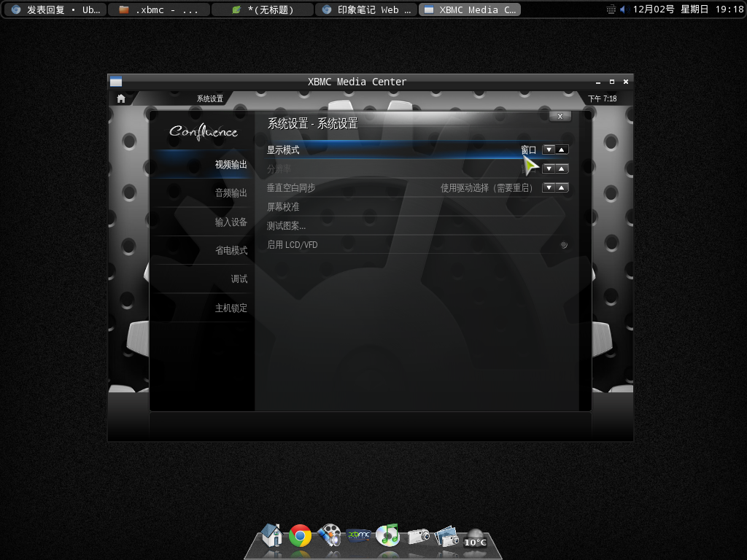Open 屏幕校准 screen calibration
Viewport: 747px width, 560px height.
click(418, 206)
